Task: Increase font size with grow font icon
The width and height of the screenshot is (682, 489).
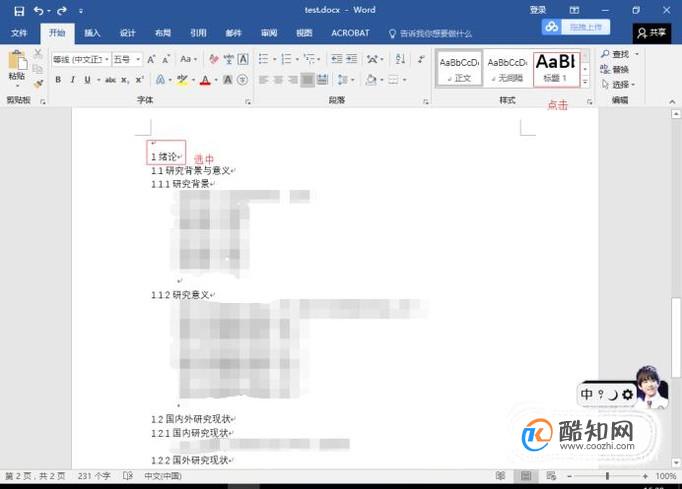Action: [150, 59]
